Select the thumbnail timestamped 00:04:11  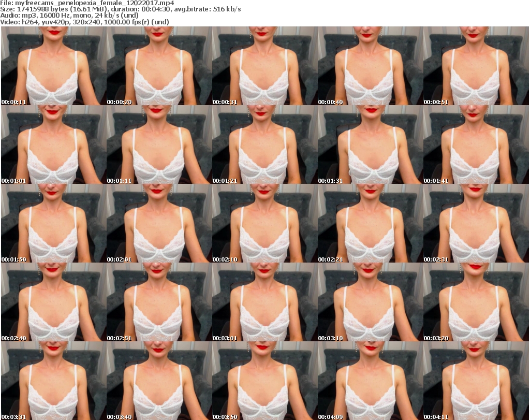476,381
